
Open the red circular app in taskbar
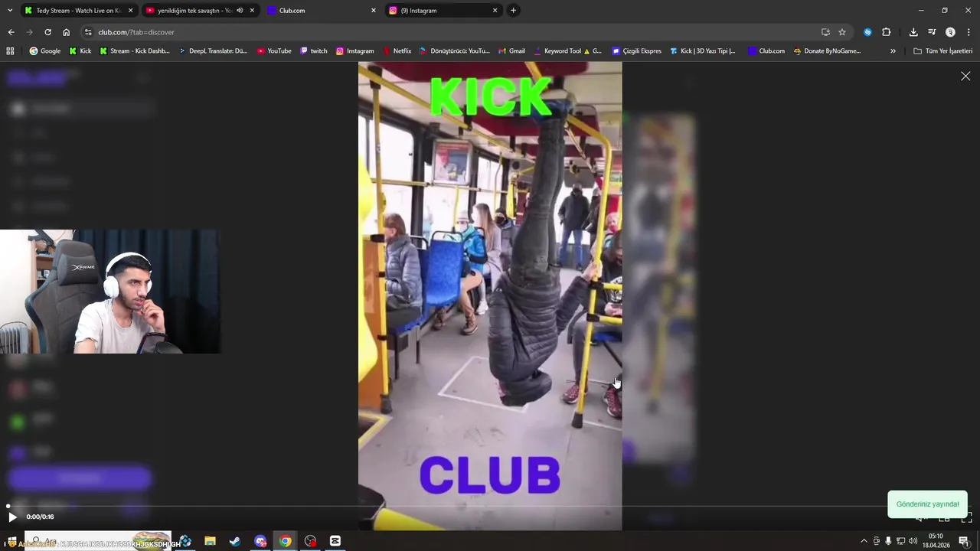click(310, 541)
